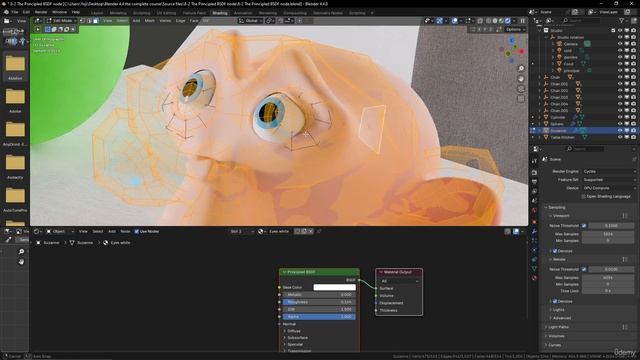The height and width of the screenshot is (360, 640).
Task: Unlink the Eyes white material with X icon
Action: point(311,231)
